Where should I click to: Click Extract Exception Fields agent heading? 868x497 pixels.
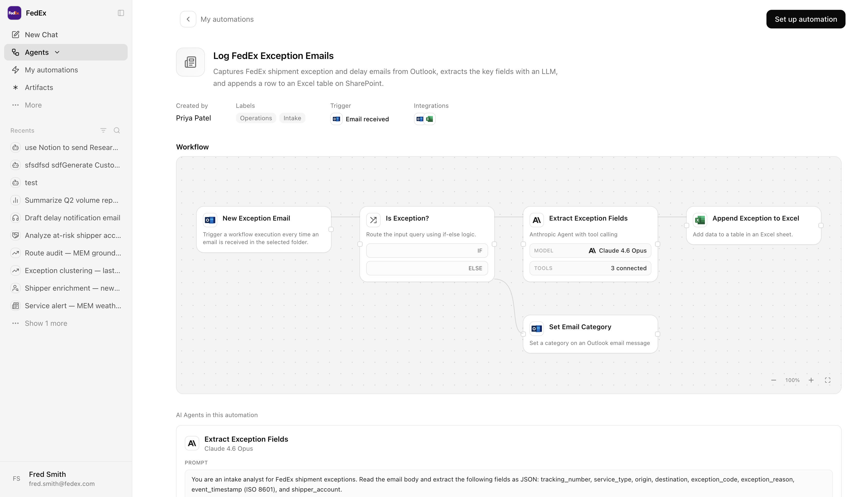[x=246, y=439]
